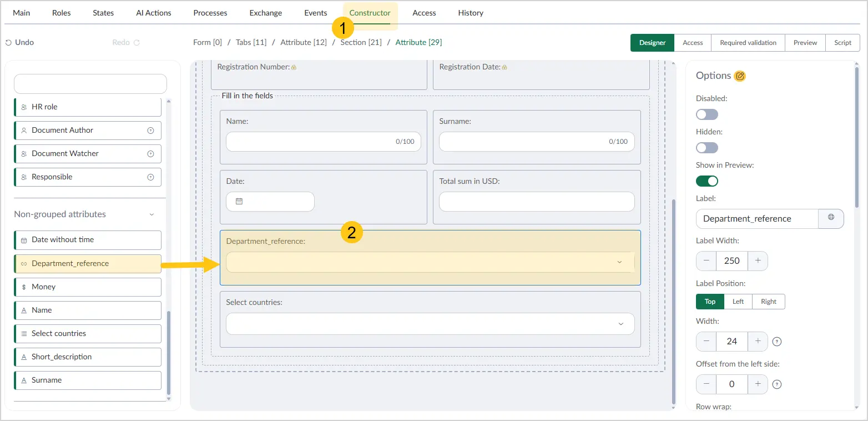Screen dimensions: 868x421
Task: Open the History tab
Action: [471, 13]
